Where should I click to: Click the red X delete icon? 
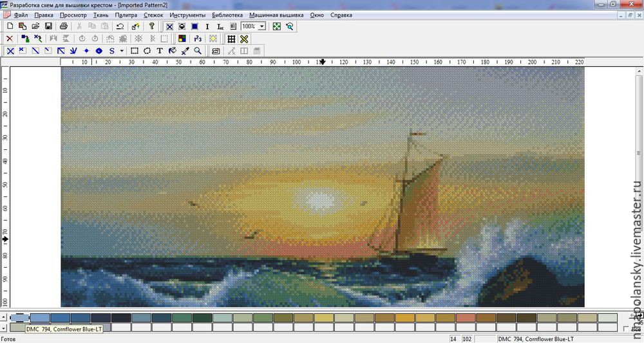click(x=10, y=39)
